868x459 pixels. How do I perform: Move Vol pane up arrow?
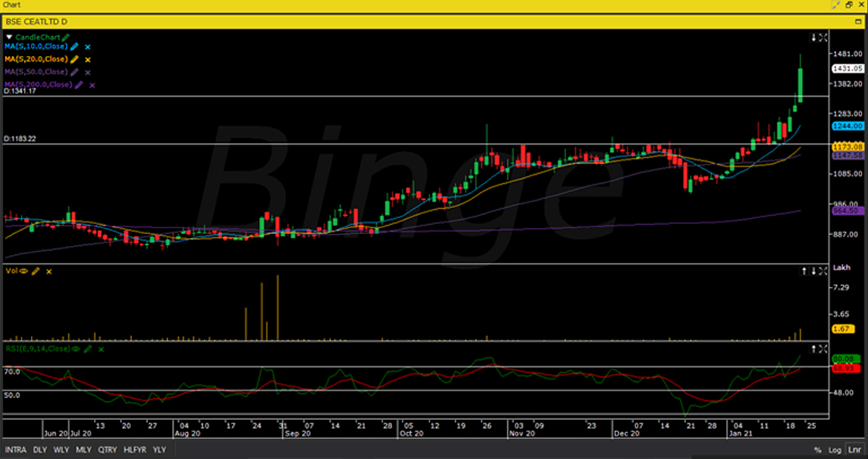pyautogui.click(x=805, y=271)
